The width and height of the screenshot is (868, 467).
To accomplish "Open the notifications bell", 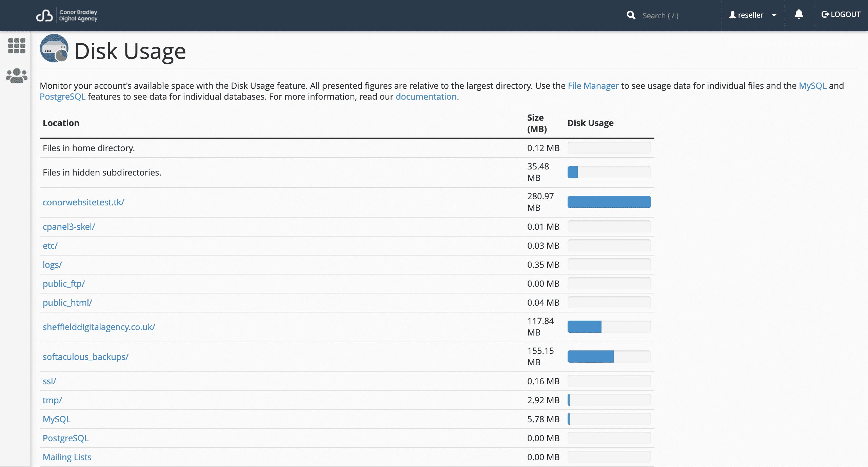I will pyautogui.click(x=799, y=15).
